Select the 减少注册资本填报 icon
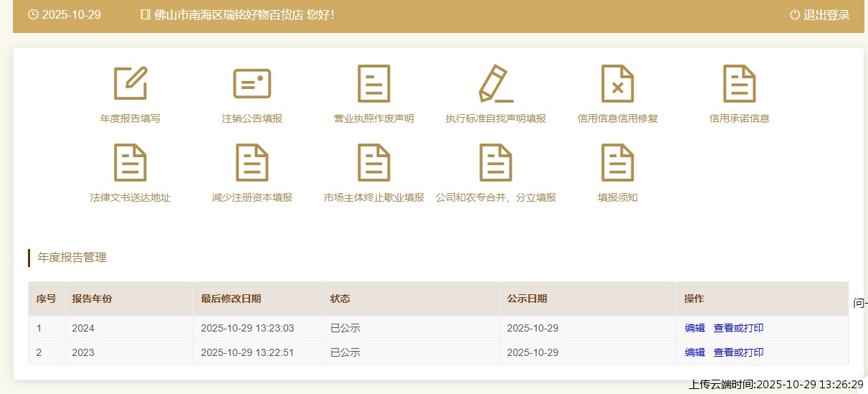The image size is (868, 394). pyautogui.click(x=252, y=162)
